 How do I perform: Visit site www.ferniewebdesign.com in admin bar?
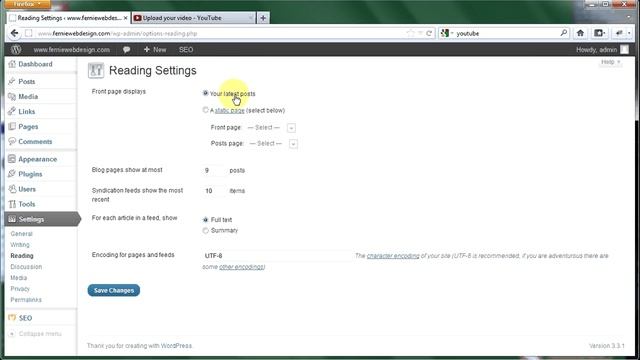(71, 49)
